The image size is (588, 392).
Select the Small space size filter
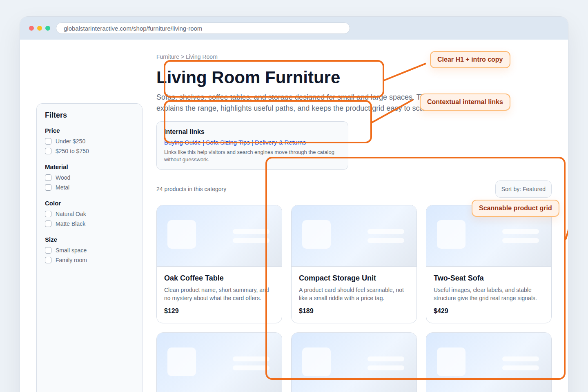click(48, 250)
